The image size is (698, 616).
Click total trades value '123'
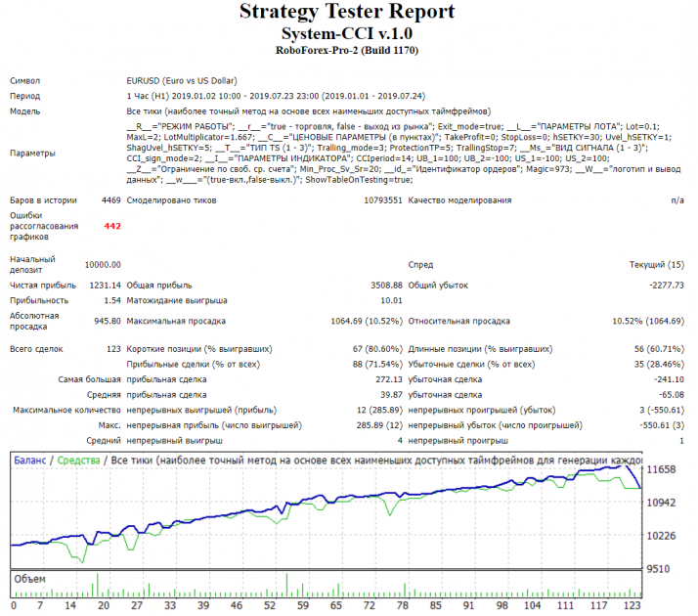click(113, 349)
